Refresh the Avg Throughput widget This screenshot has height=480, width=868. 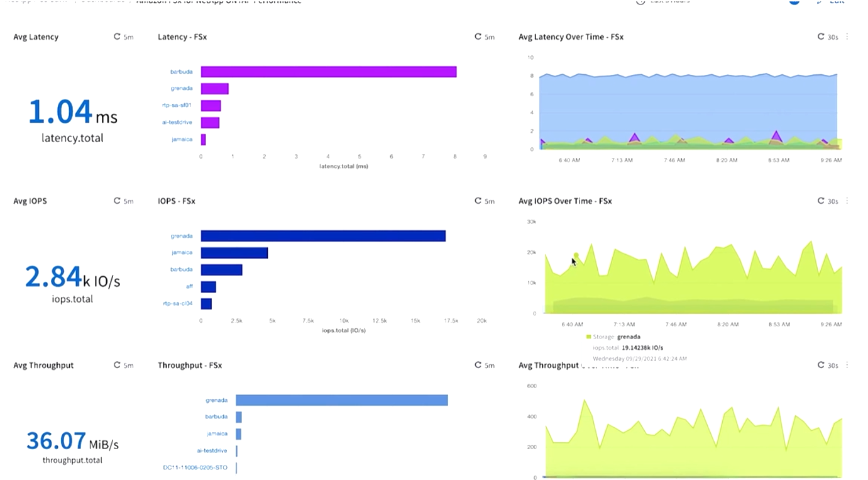click(x=117, y=366)
